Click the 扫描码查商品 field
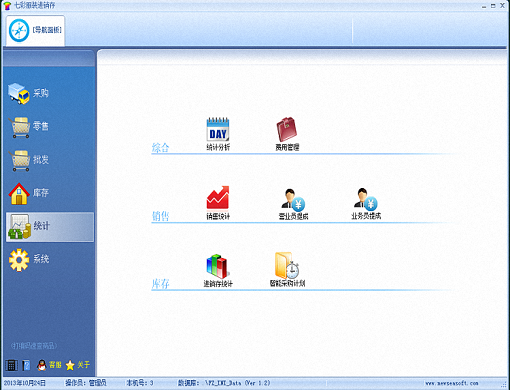Image resolution: width=510 pixels, height=390 pixels. click(34, 346)
